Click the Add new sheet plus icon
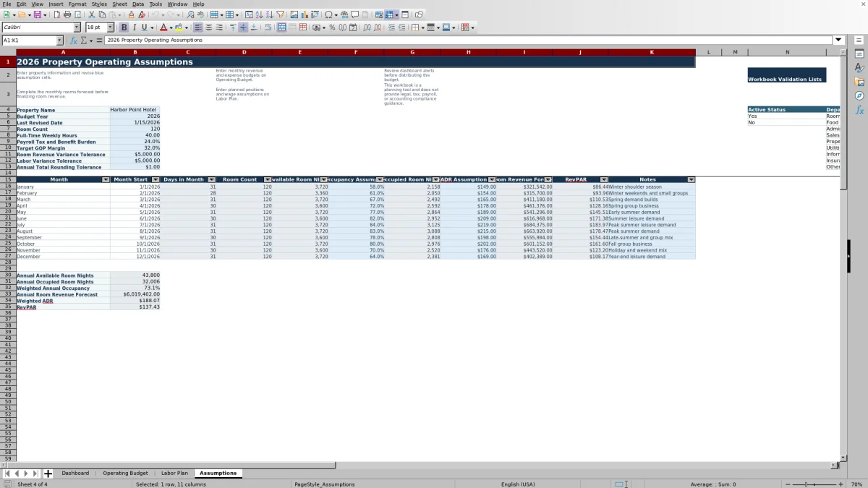 click(x=48, y=474)
